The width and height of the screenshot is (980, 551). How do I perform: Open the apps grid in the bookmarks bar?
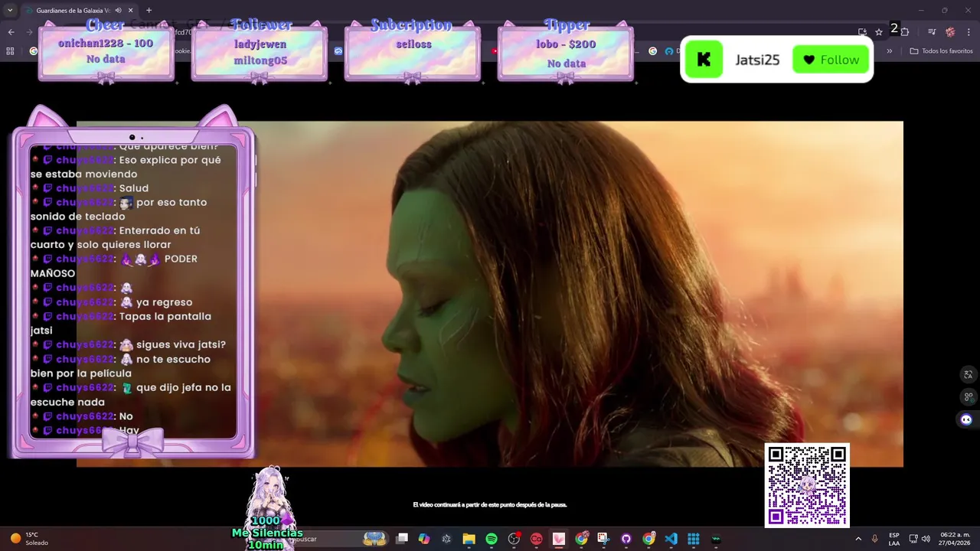click(10, 51)
